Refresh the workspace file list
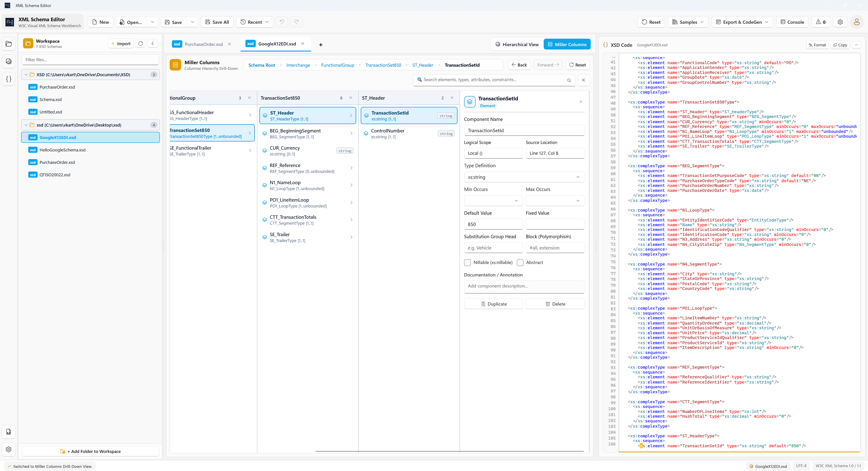This screenshot has height=471, width=868. click(x=140, y=43)
